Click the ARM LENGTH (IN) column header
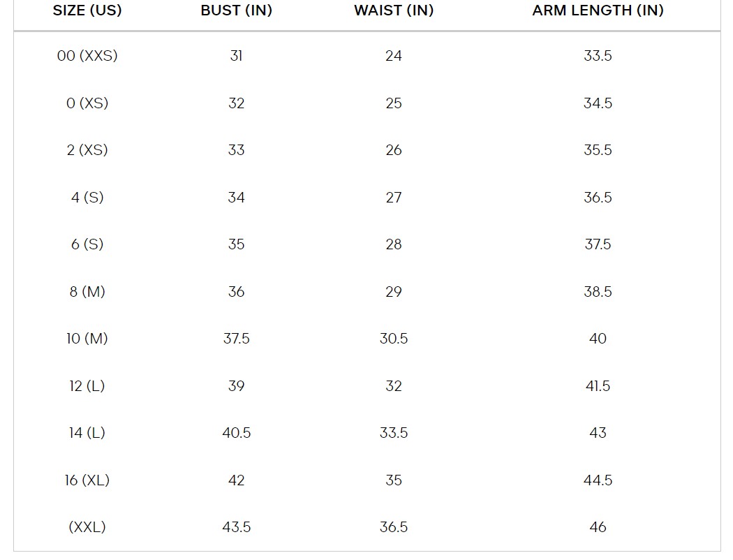The height and width of the screenshot is (560, 733). (x=598, y=10)
